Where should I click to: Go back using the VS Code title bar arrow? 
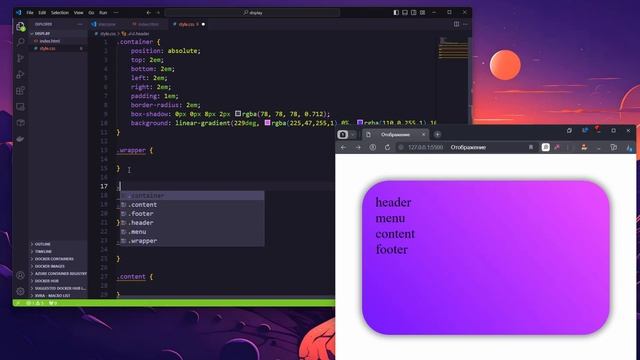coord(149,13)
